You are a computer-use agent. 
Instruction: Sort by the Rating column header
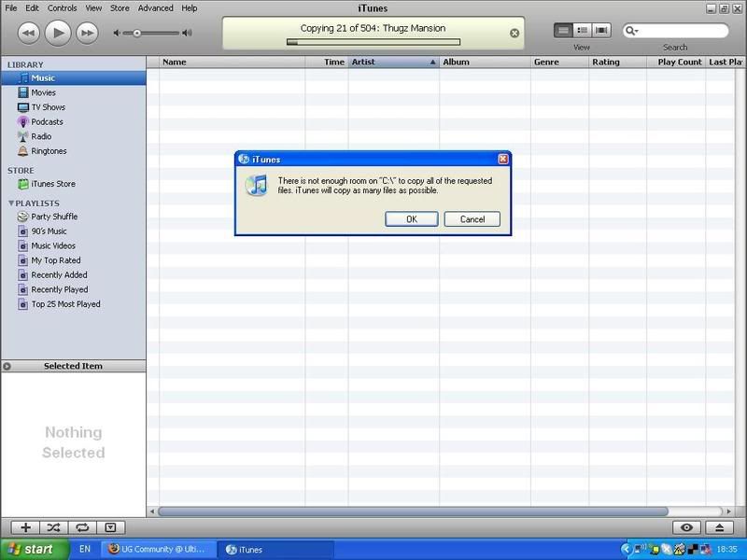(617, 62)
